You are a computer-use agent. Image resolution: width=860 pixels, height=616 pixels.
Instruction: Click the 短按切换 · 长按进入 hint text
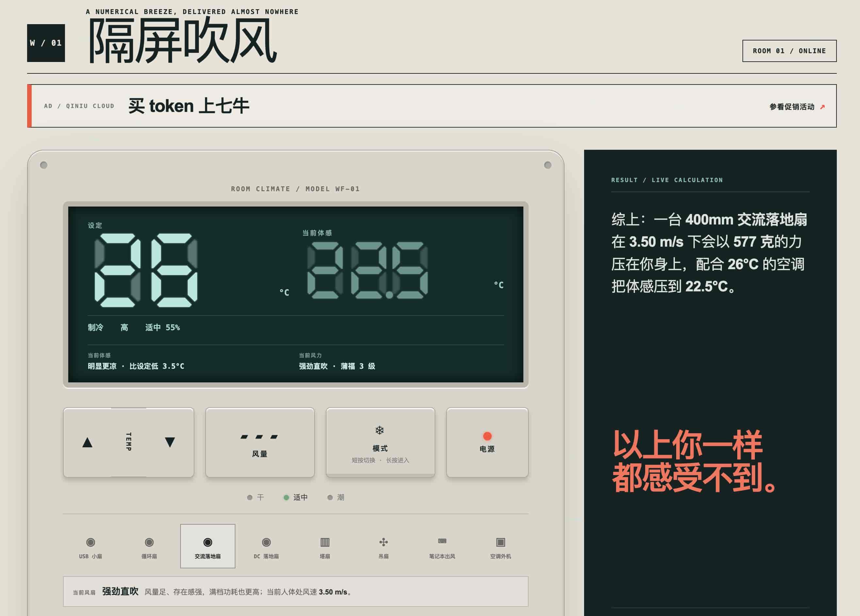380,460
